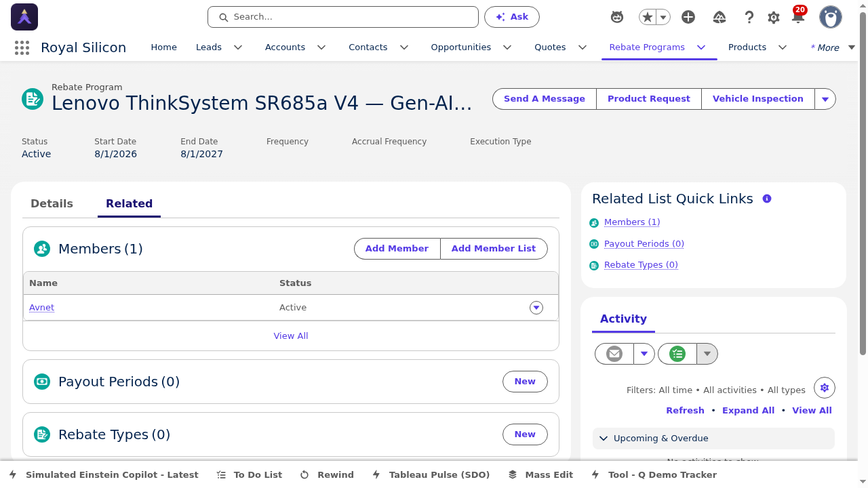Expand the Quotes tab dropdown chevron

[583, 47]
